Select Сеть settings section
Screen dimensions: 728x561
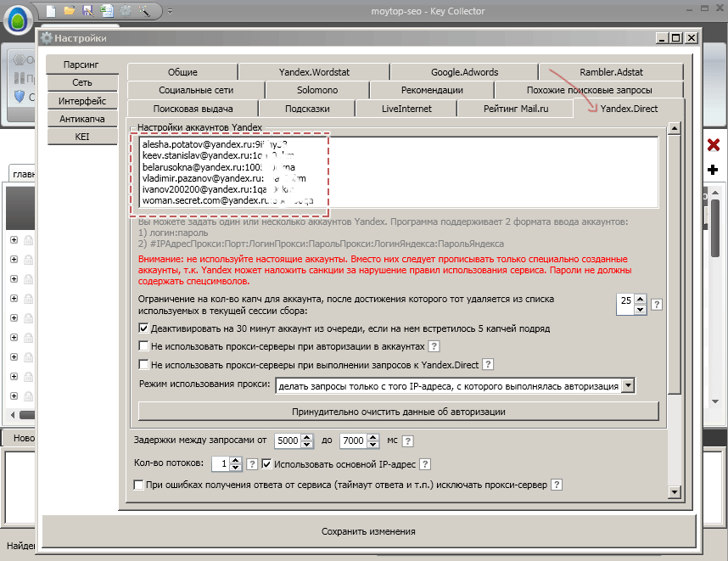click(x=82, y=82)
